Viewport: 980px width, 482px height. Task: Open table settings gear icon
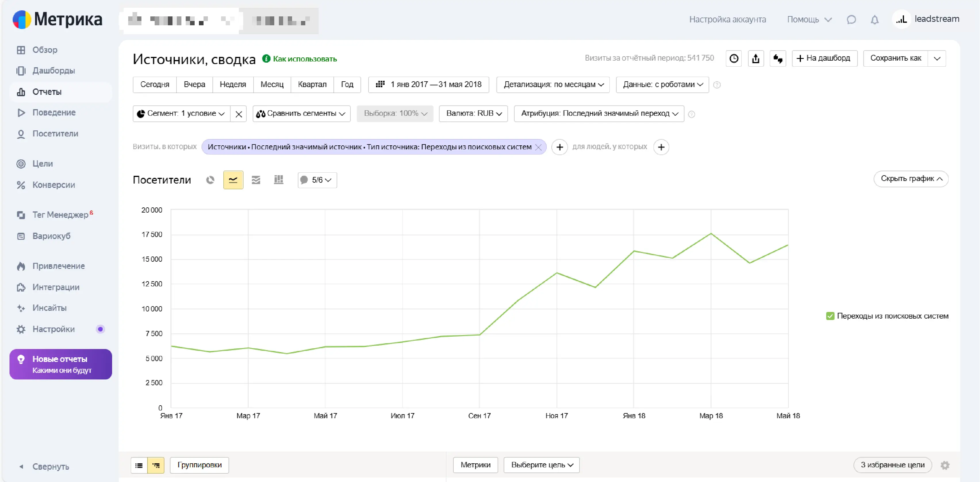coord(945,465)
